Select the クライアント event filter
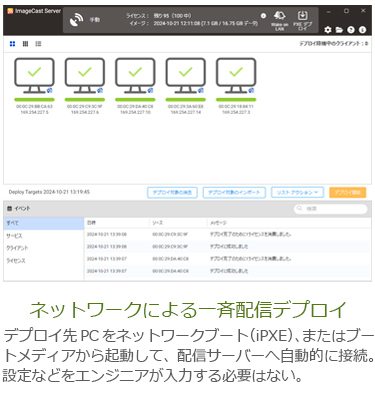This screenshot has width=375, height=393. click(44, 248)
